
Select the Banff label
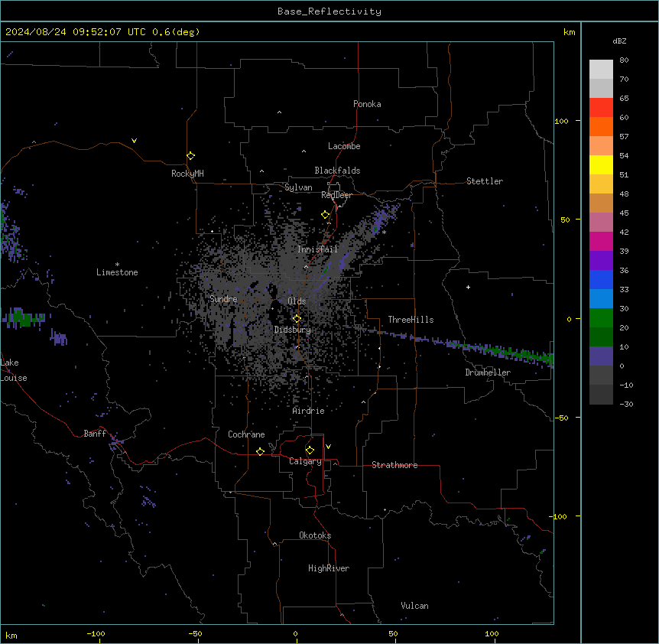(x=95, y=434)
